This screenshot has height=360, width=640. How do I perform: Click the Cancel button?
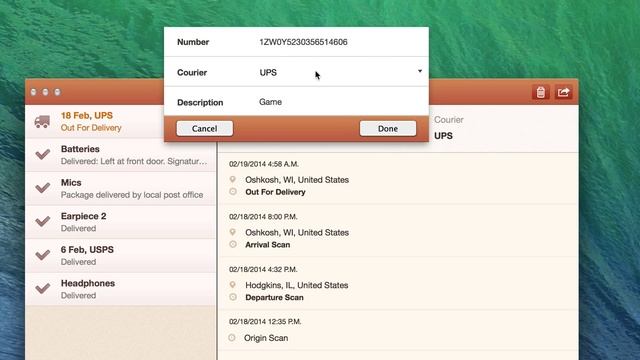coord(204,129)
